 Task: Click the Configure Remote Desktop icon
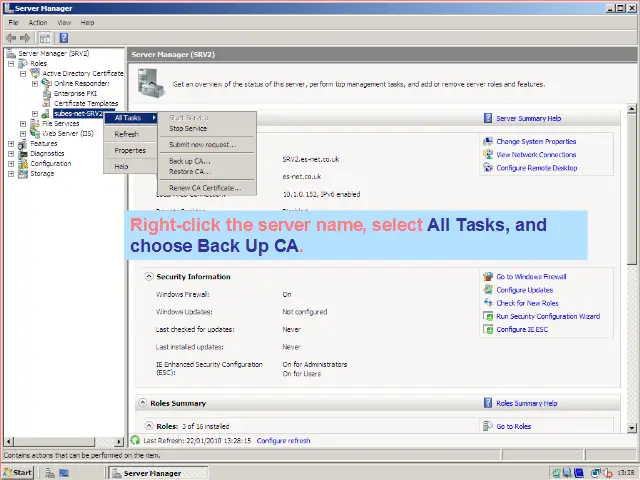tap(488, 168)
